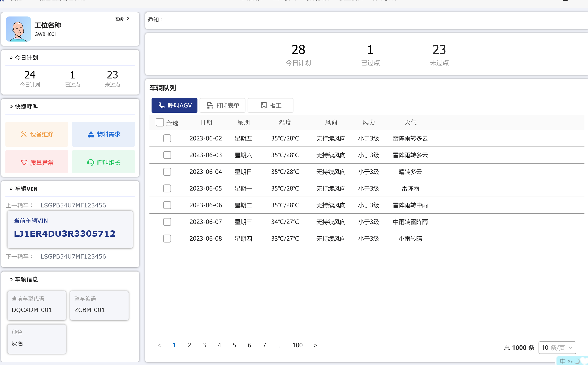The width and height of the screenshot is (588, 365).
Task: Click the 总 1000 条 total count
Action: [x=519, y=348]
